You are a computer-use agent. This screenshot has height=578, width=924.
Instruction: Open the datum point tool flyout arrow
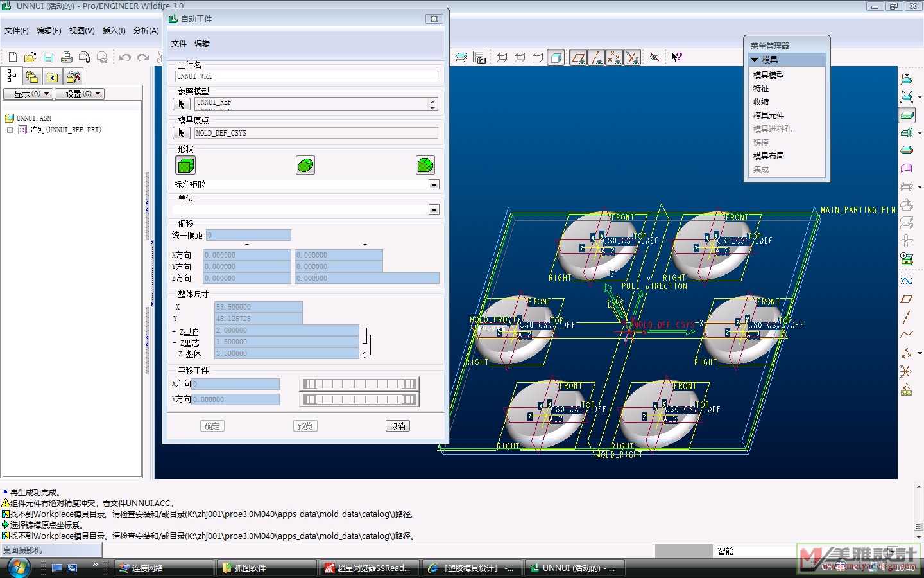[x=920, y=353]
